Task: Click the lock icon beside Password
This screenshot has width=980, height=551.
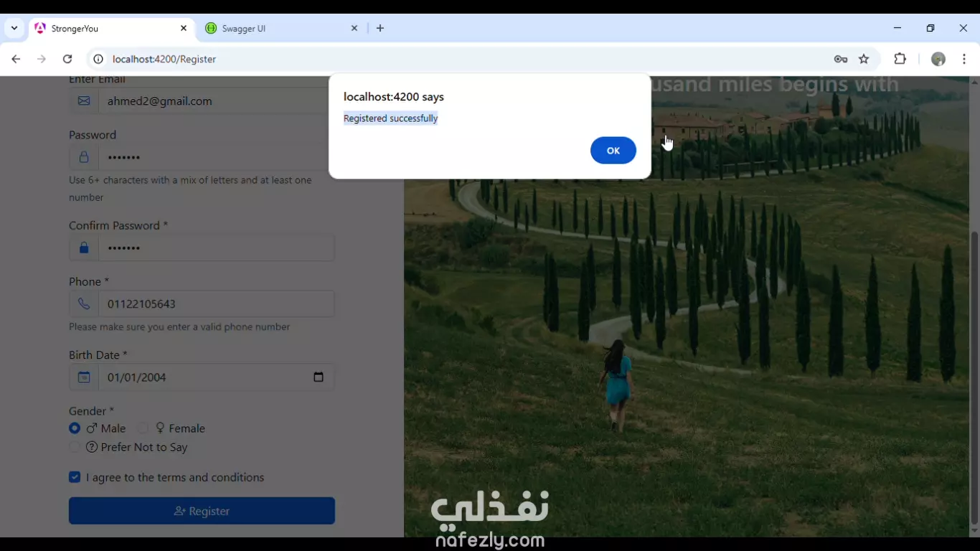Action: pyautogui.click(x=84, y=157)
